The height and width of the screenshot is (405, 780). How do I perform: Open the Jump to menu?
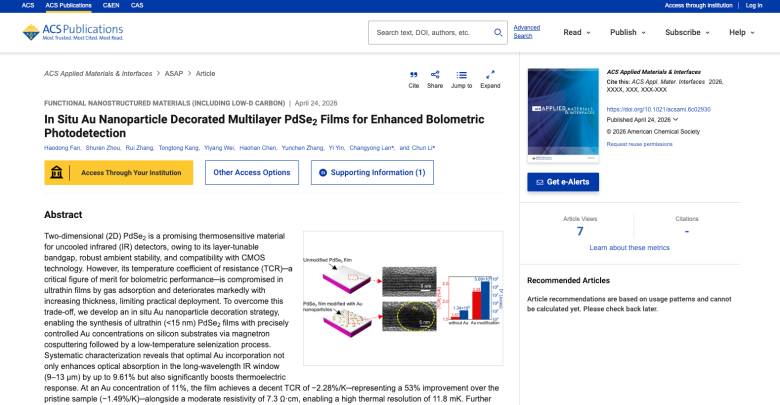pos(462,79)
